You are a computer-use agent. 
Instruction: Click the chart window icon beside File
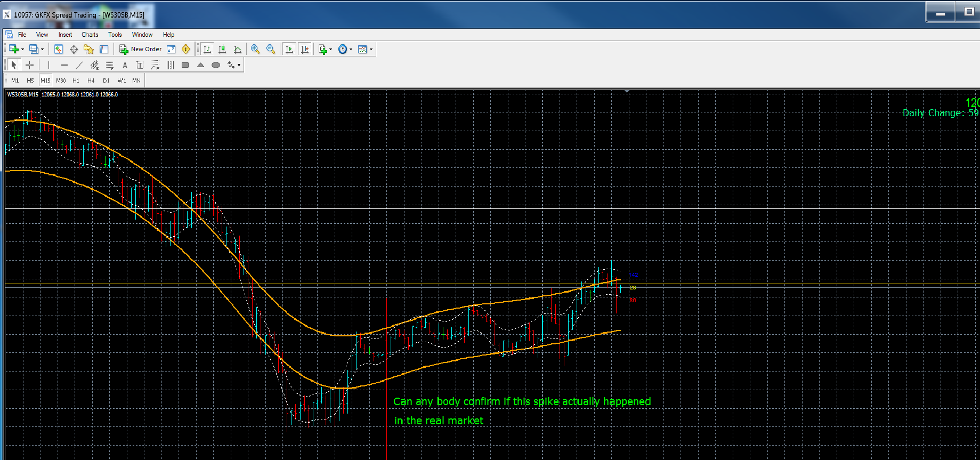pos(9,34)
